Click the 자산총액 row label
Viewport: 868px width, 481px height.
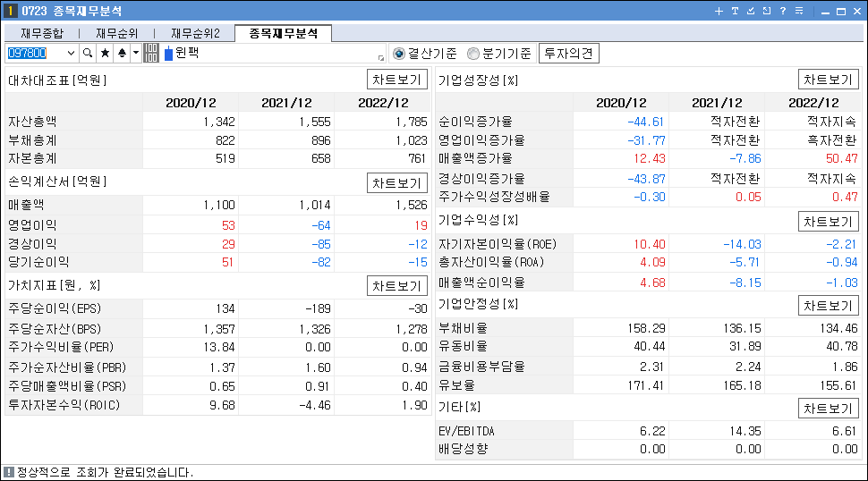(32, 122)
